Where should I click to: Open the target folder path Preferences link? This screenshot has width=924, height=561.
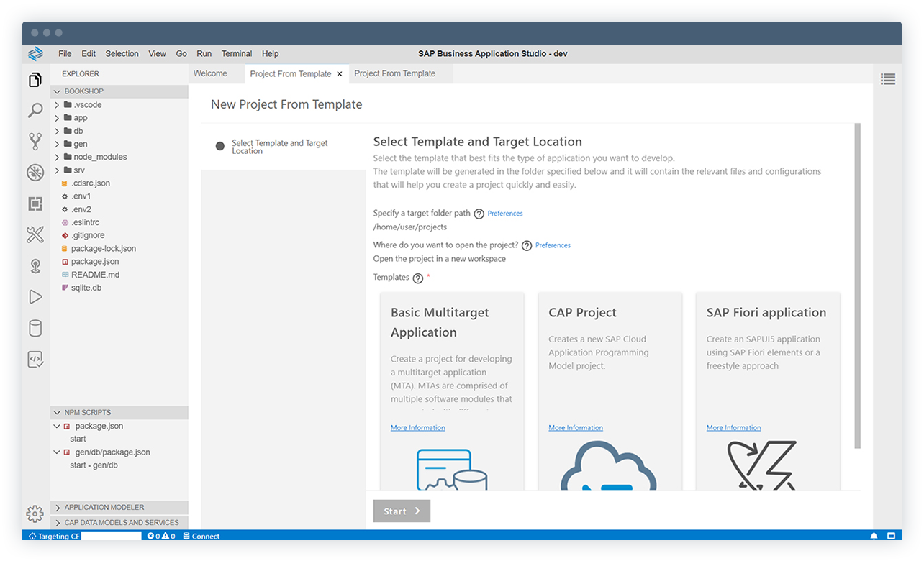click(x=504, y=213)
